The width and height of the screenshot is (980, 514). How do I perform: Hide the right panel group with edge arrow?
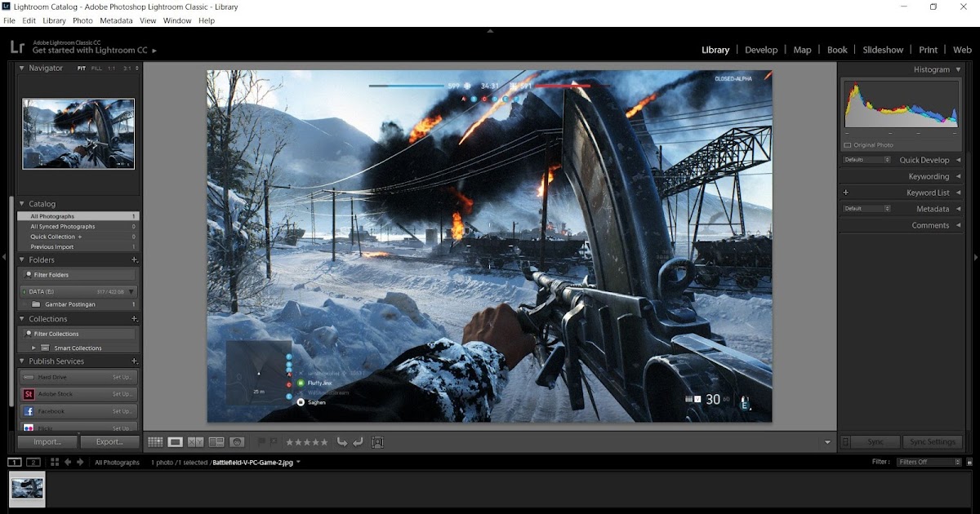coord(976,257)
